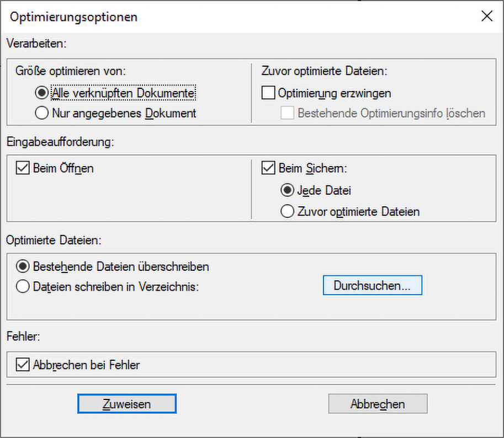Click the "Zuweisen" button
The width and height of the screenshot is (504, 438).
pos(126,403)
